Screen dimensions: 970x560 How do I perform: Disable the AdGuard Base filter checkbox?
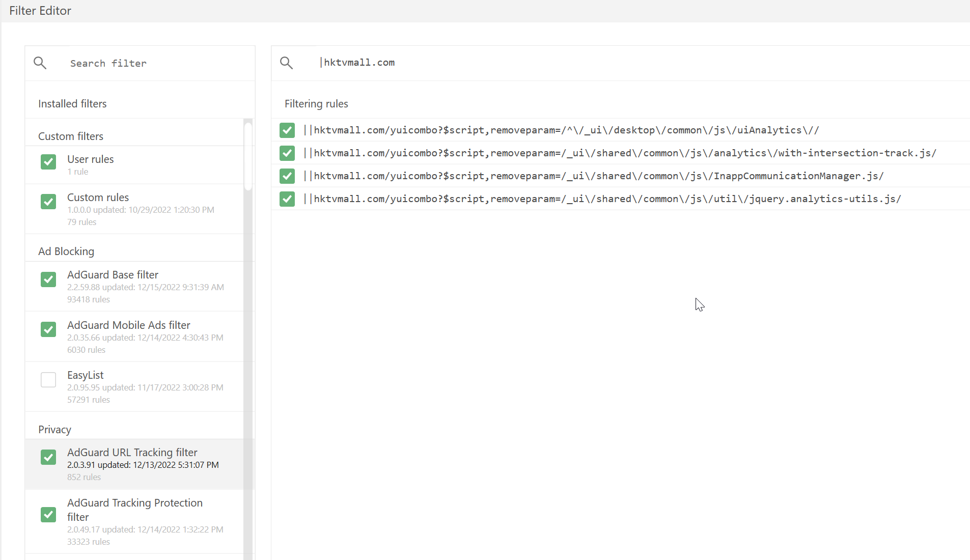coord(48,279)
